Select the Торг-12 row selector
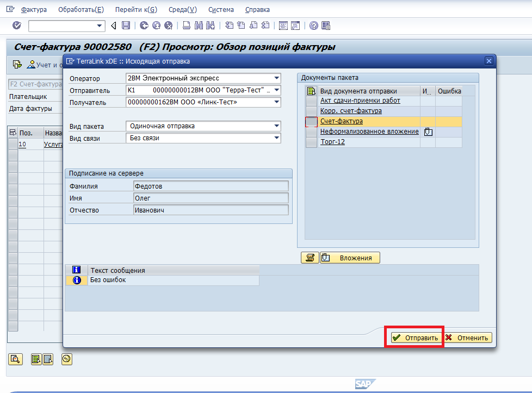This screenshot has width=532, height=393. click(311, 142)
